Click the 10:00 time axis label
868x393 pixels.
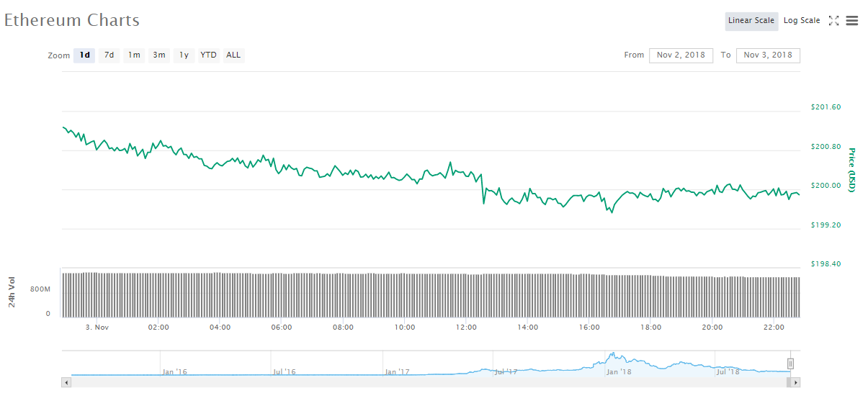(405, 327)
